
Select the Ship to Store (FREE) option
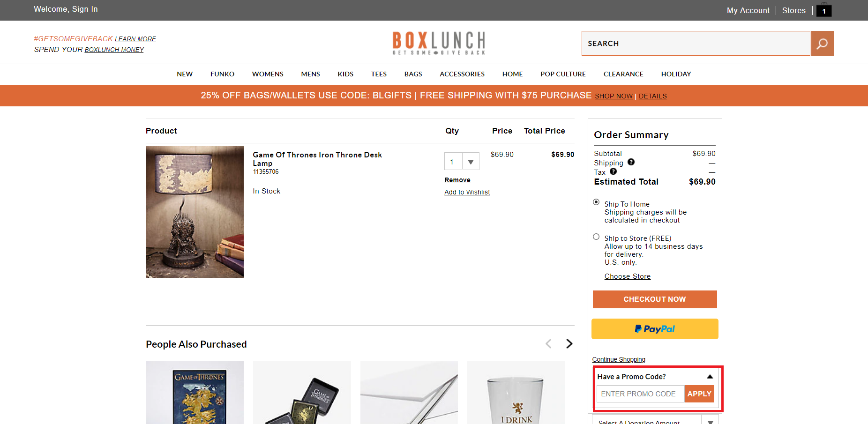coord(596,237)
